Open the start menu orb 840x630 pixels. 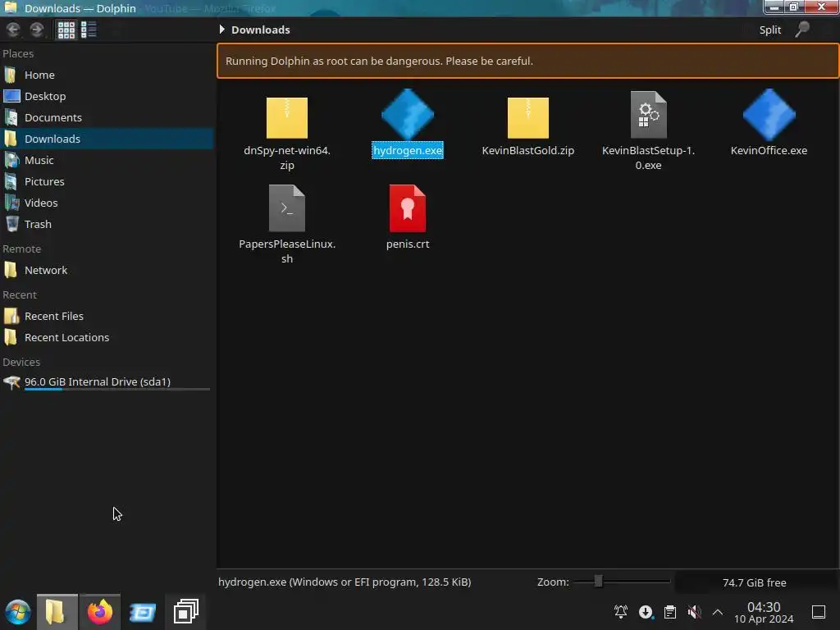18,612
